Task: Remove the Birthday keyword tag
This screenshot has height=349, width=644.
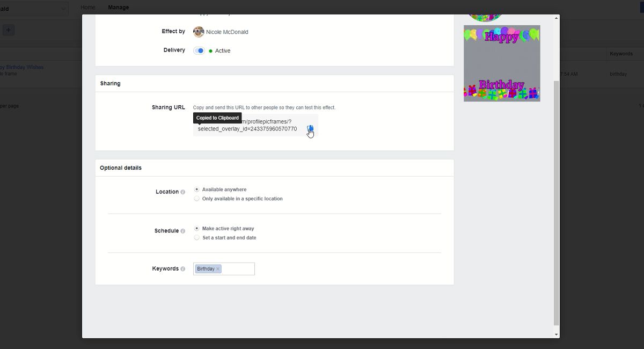Action: pyautogui.click(x=218, y=269)
